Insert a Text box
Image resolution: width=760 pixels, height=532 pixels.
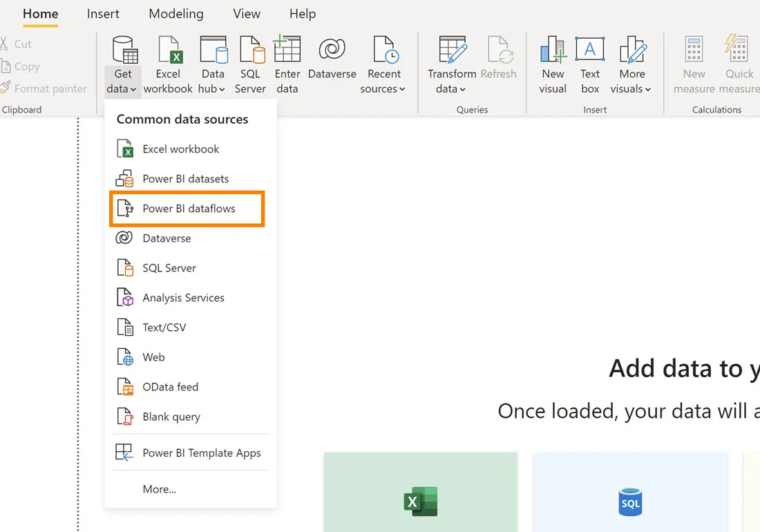(590, 65)
